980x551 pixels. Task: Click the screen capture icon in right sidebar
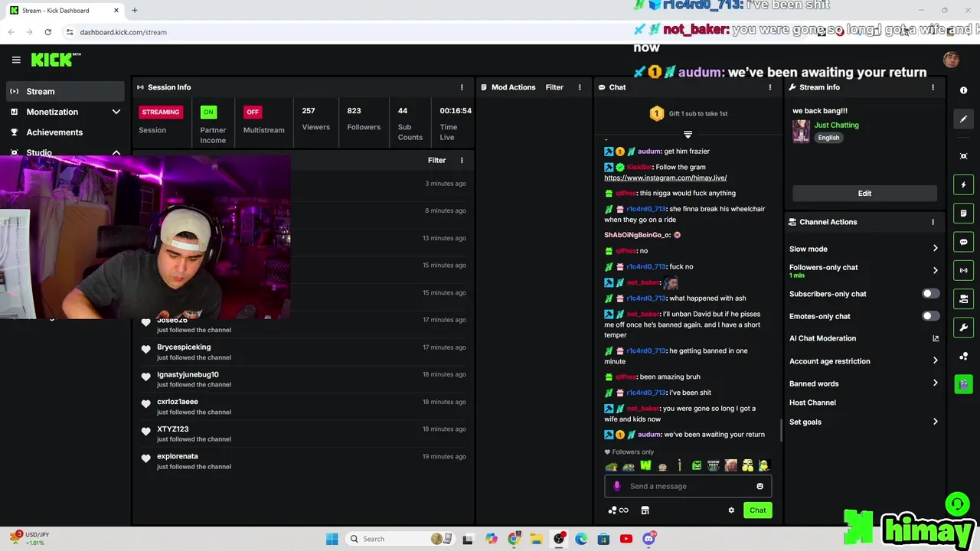[x=963, y=156]
